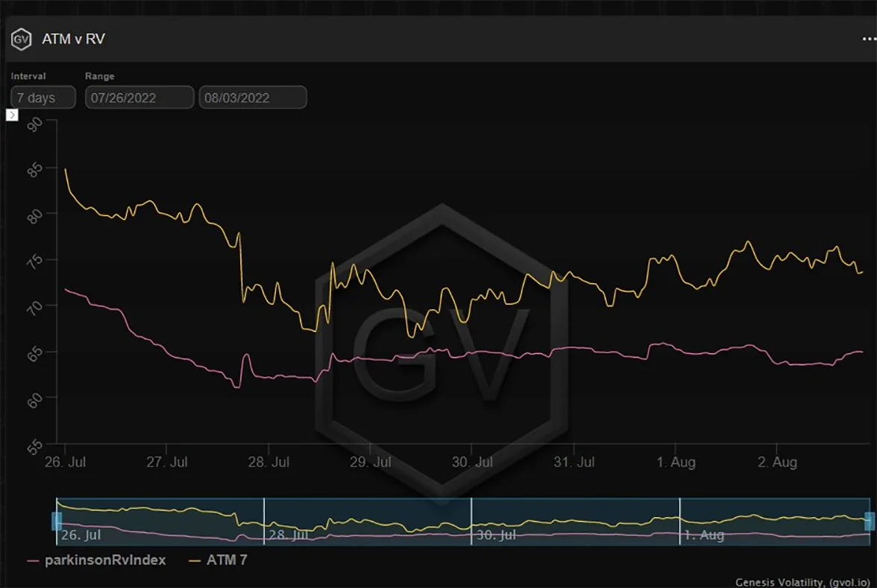877x588 pixels.
Task: Click the ATM v RV chart title
Action: click(73, 39)
